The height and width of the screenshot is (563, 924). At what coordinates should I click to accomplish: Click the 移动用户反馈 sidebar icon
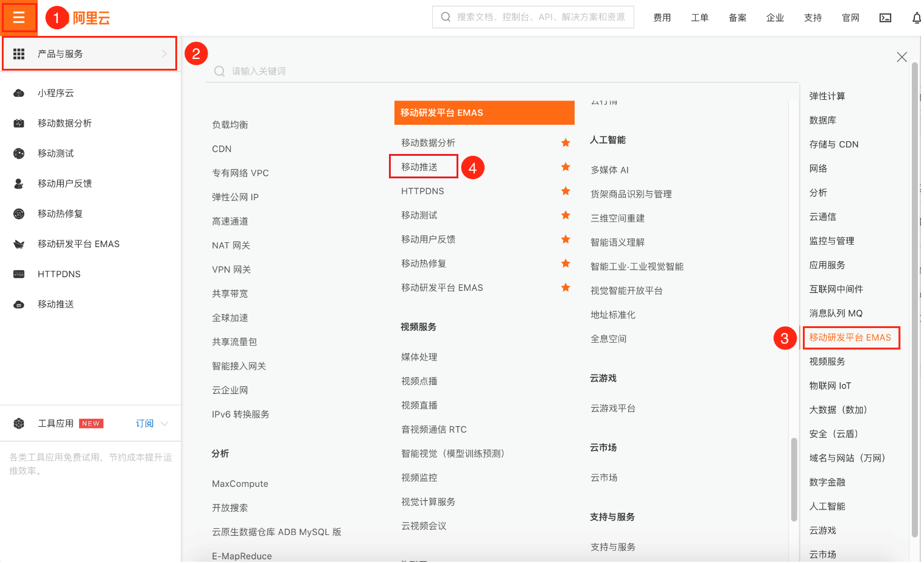(19, 183)
